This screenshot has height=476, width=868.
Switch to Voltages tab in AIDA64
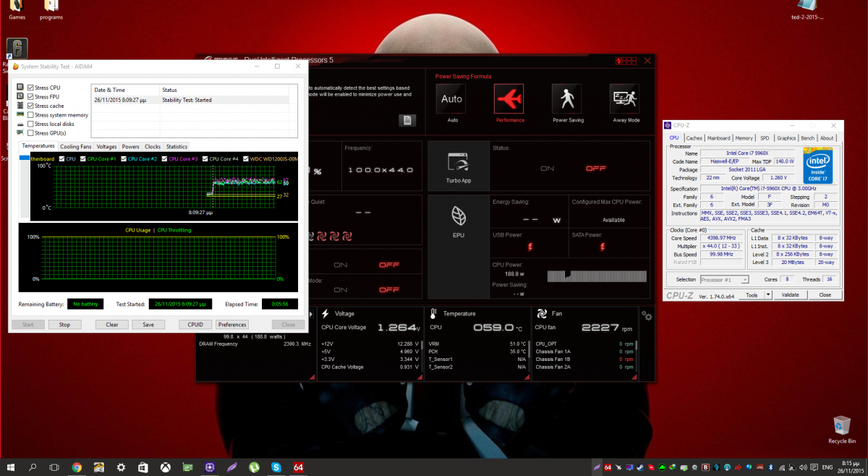[106, 146]
